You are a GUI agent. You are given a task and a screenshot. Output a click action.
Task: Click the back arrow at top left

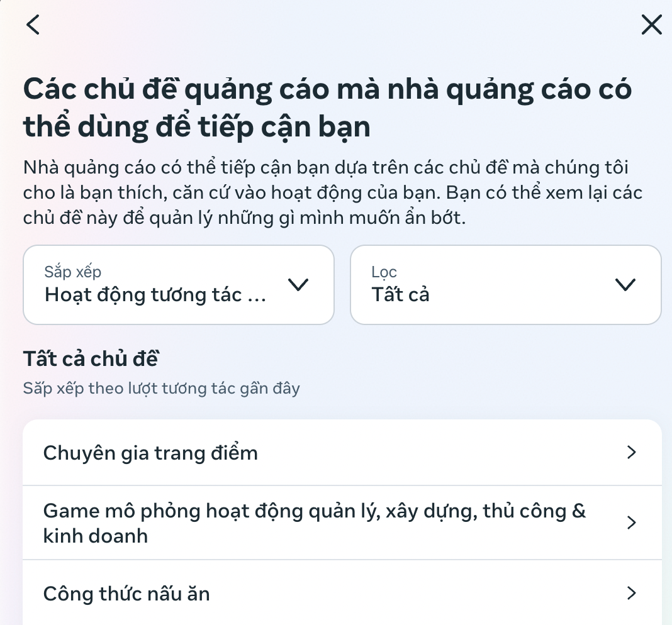[x=33, y=25]
